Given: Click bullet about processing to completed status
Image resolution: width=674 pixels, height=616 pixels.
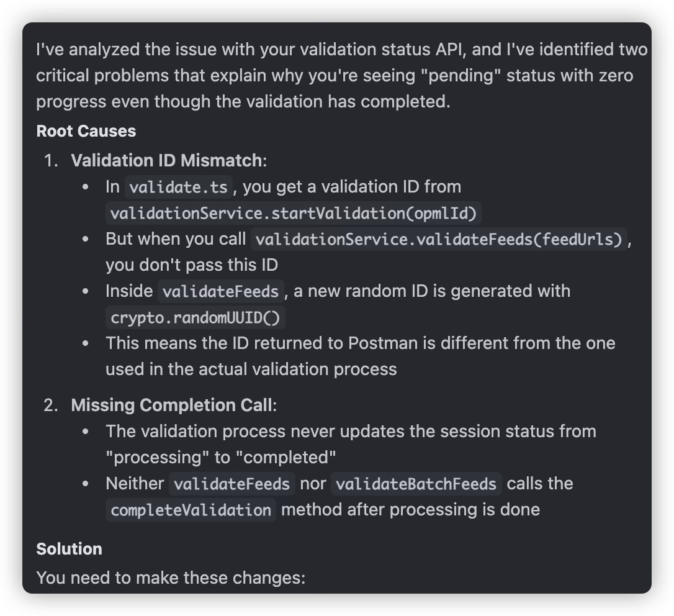Looking at the screenshot, I should (x=351, y=445).
